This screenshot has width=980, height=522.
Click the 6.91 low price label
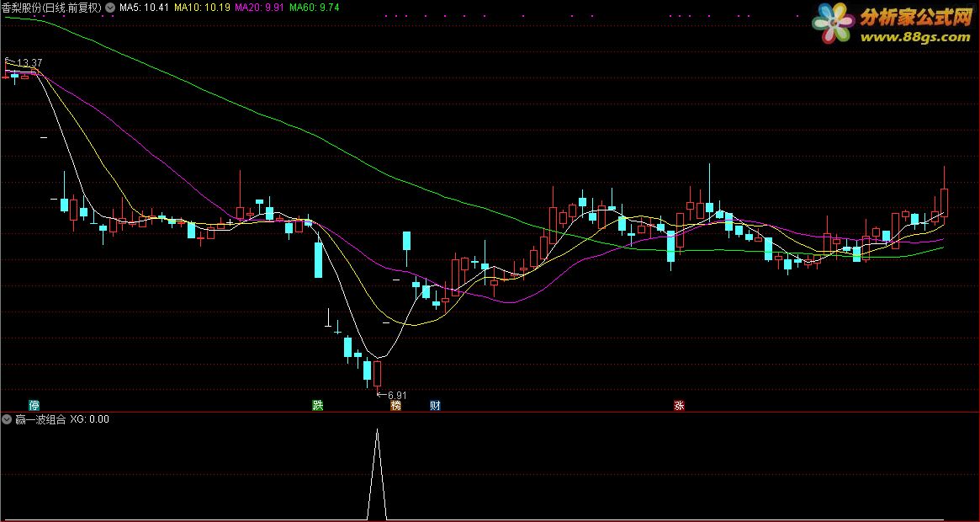point(397,396)
